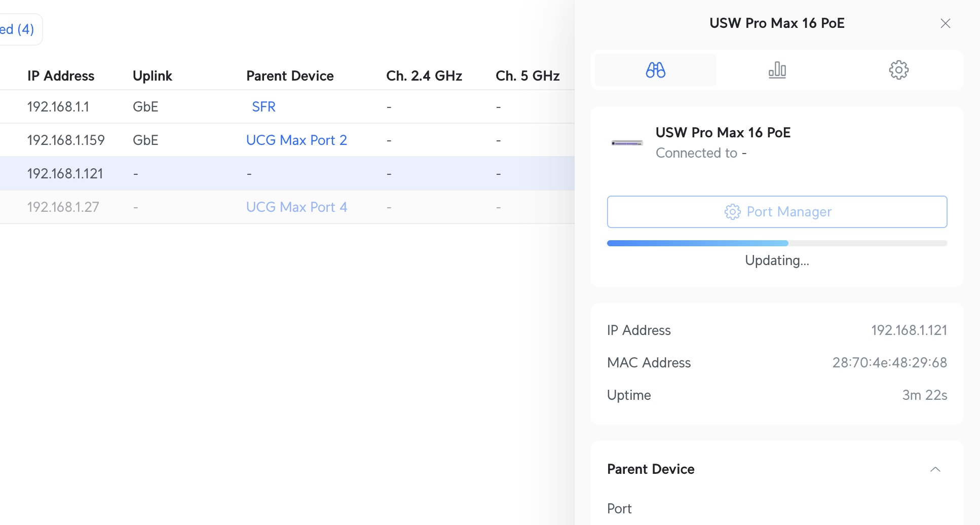Click the panel title USW Pro Max 16 PoE
Viewport: 980px width, 525px height.
pyautogui.click(x=777, y=23)
